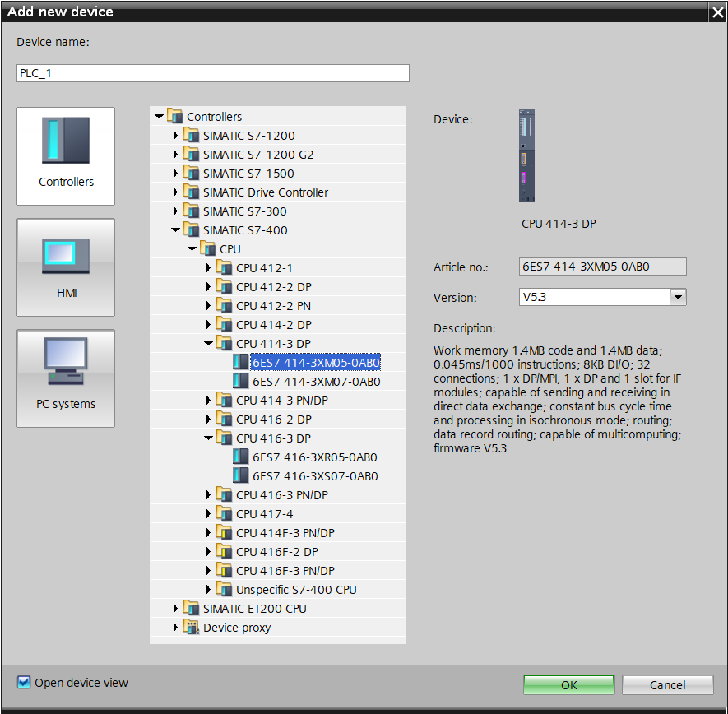Collapse the CPU 416-3 DP node

coord(208,438)
